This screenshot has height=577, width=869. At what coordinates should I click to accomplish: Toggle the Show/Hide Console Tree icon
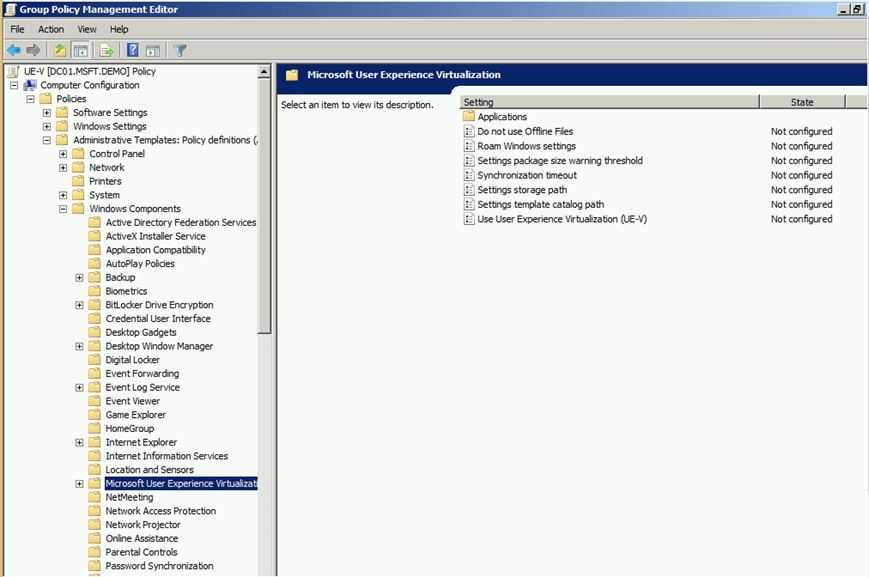(x=81, y=50)
